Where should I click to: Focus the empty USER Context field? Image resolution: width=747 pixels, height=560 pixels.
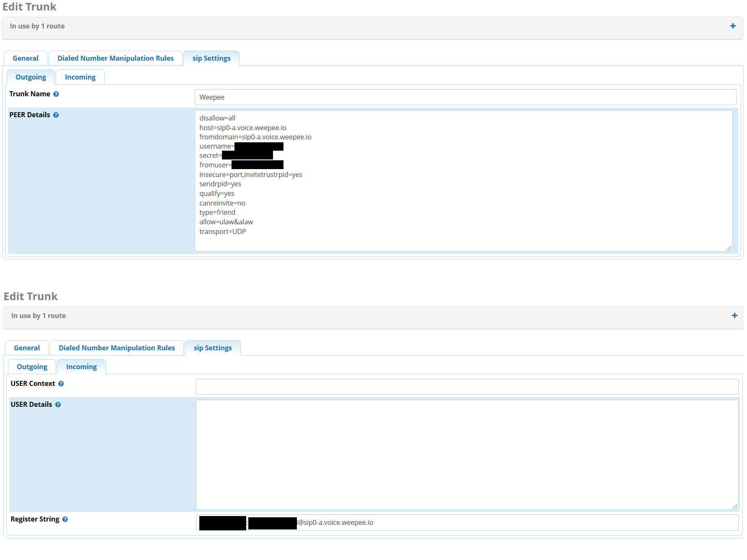466,387
